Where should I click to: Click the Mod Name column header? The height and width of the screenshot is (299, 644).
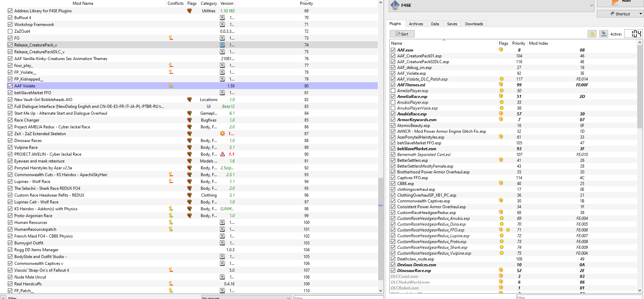coord(83,3)
